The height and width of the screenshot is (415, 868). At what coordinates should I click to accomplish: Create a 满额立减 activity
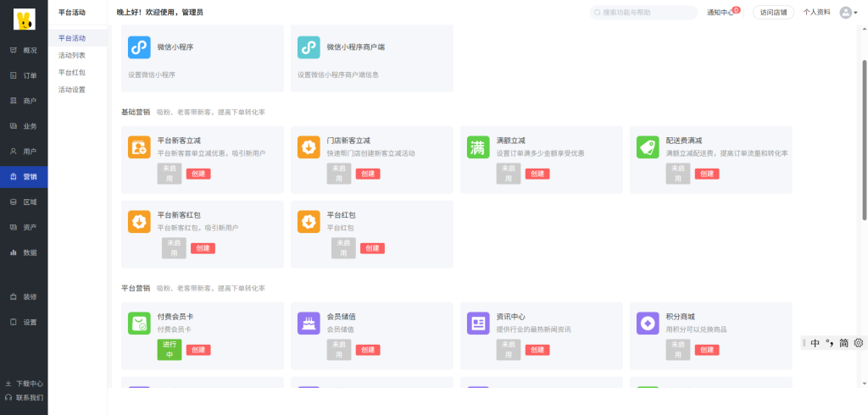point(537,174)
